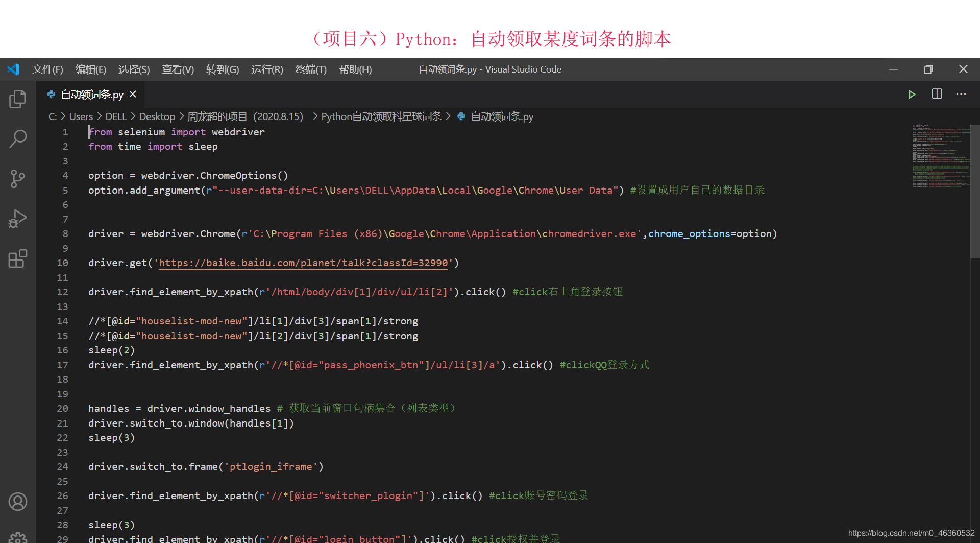Open the Source Control view
The height and width of the screenshot is (543, 980).
point(18,178)
